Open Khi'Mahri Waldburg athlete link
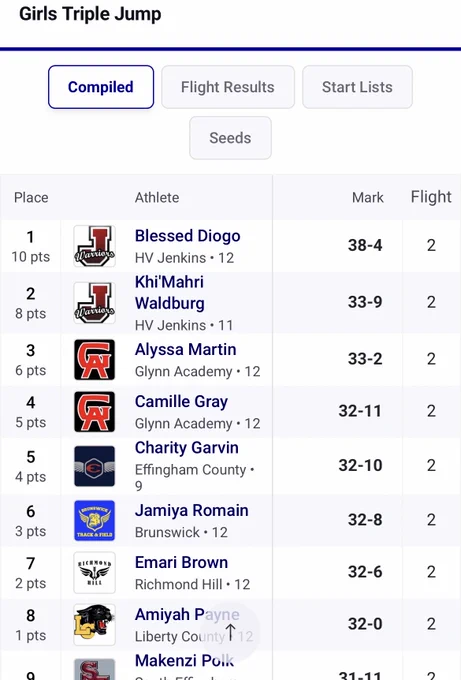Viewport: 461px width, 680px height. [x=170, y=293]
